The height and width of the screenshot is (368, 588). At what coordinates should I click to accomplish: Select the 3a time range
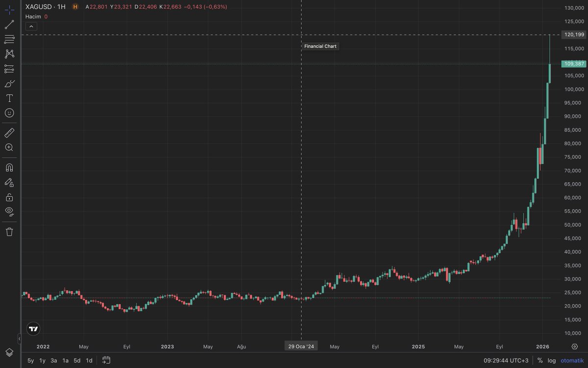(x=54, y=360)
